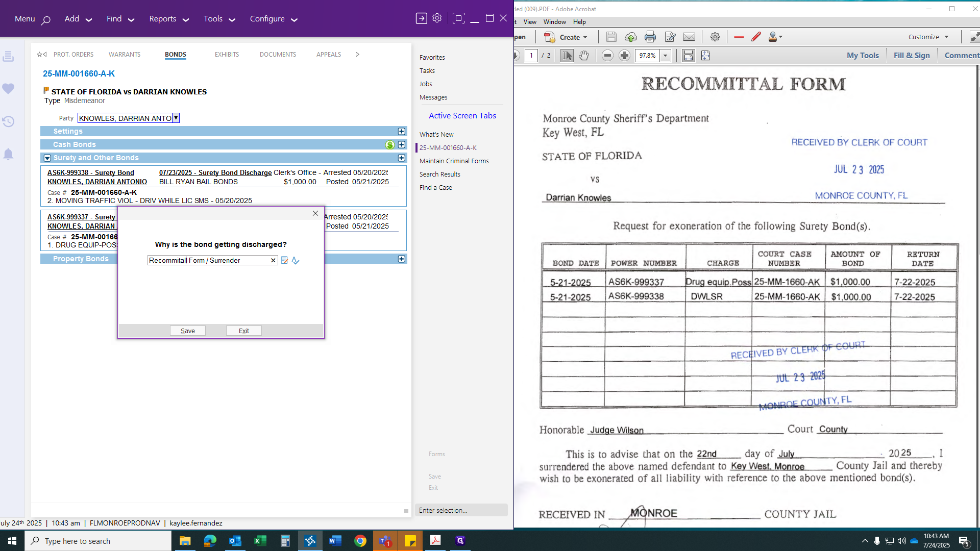Save the PDF with the Save icon

pyautogui.click(x=611, y=37)
